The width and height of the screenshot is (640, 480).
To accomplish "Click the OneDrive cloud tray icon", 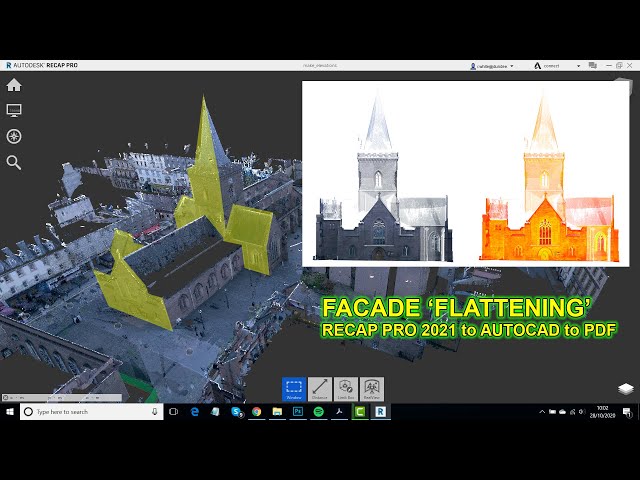I will coord(562,412).
